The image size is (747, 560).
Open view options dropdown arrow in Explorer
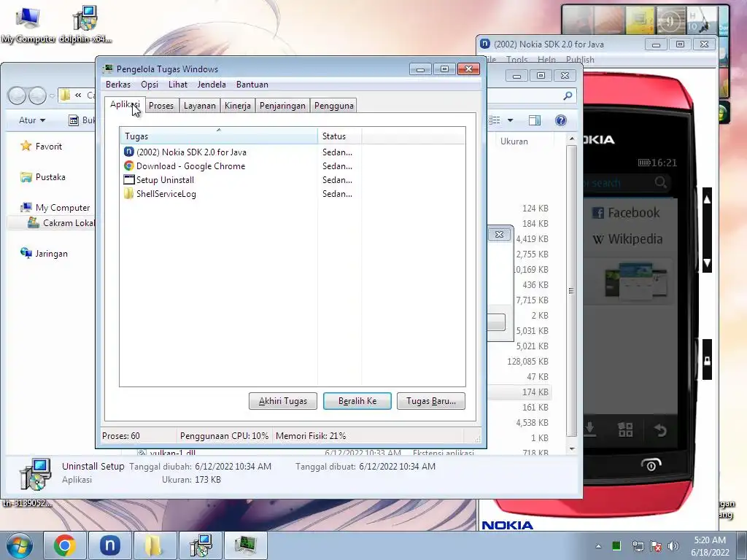tap(510, 120)
